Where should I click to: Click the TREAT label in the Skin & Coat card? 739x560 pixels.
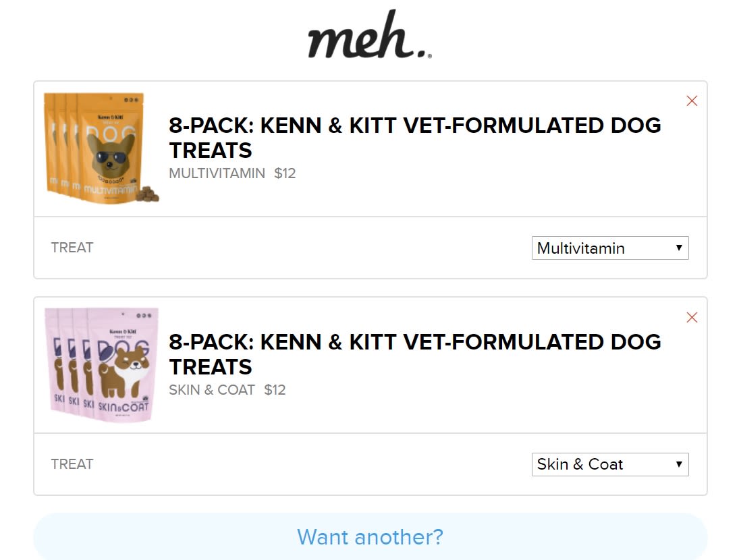(x=72, y=464)
